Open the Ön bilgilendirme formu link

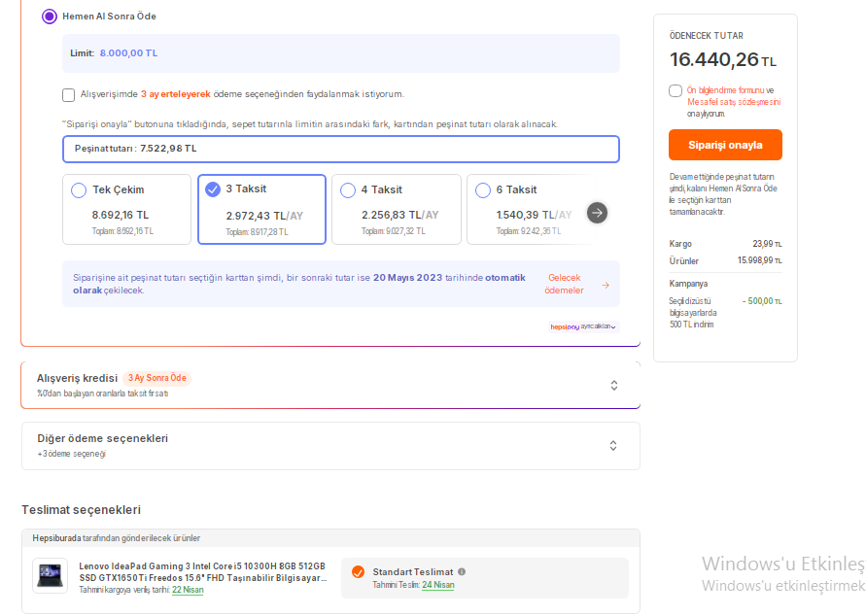[725, 90]
